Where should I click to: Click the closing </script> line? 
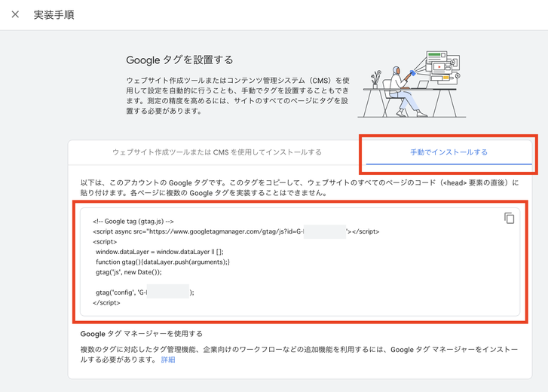coord(106,302)
